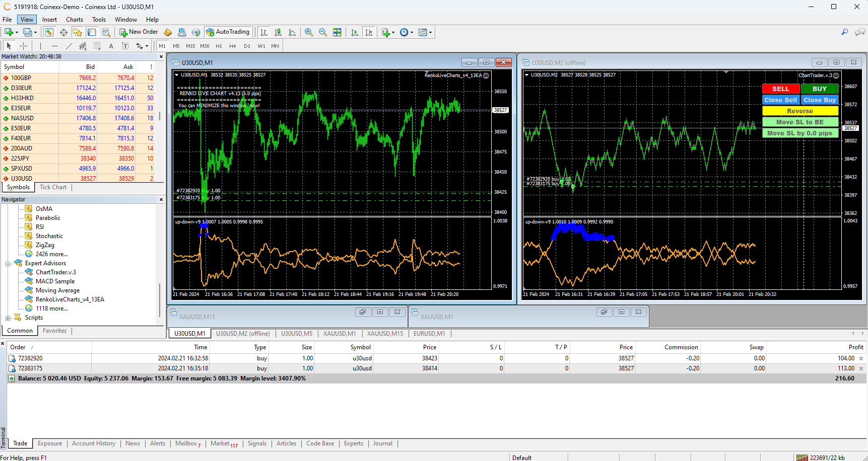Click the Tile Windows icon
868x461 pixels.
(x=337, y=32)
